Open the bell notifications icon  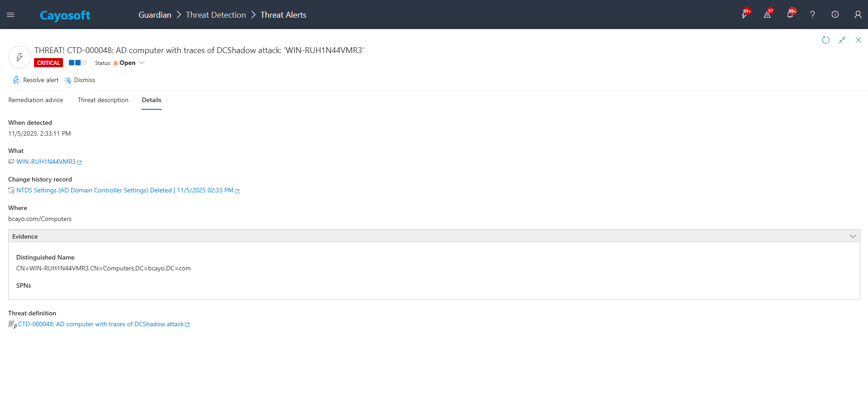pos(790,15)
